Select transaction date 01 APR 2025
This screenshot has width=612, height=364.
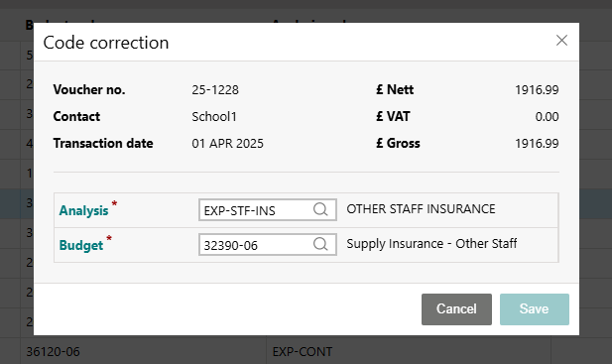point(227,143)
